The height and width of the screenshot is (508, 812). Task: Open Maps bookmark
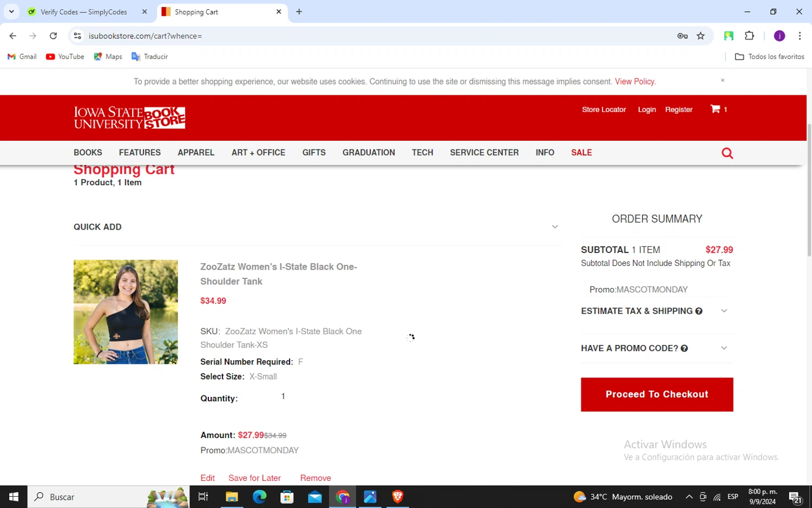[x=108, y=56]
